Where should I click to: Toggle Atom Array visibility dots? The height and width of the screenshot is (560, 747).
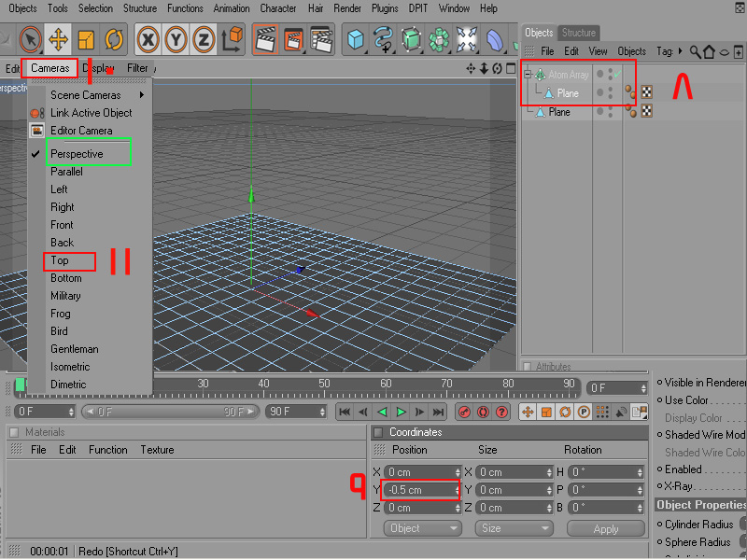[x=611, y=75]
